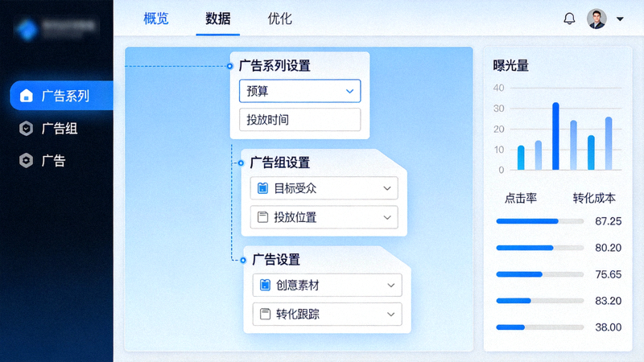The image size is (644, 362).
Task: Click the 预算 dropdown chevron
Action: pyautogui.click(x=349, y=91)
